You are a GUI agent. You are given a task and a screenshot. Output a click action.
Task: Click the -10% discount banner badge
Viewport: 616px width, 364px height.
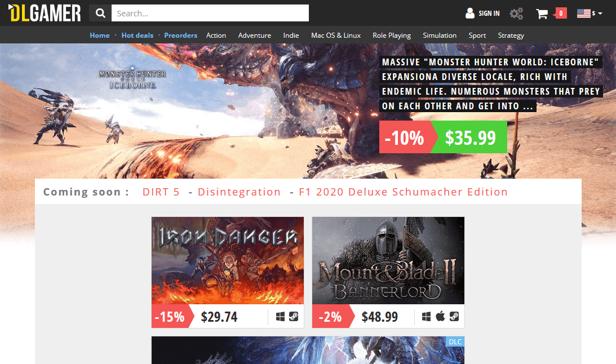click(x=405, y=137)
